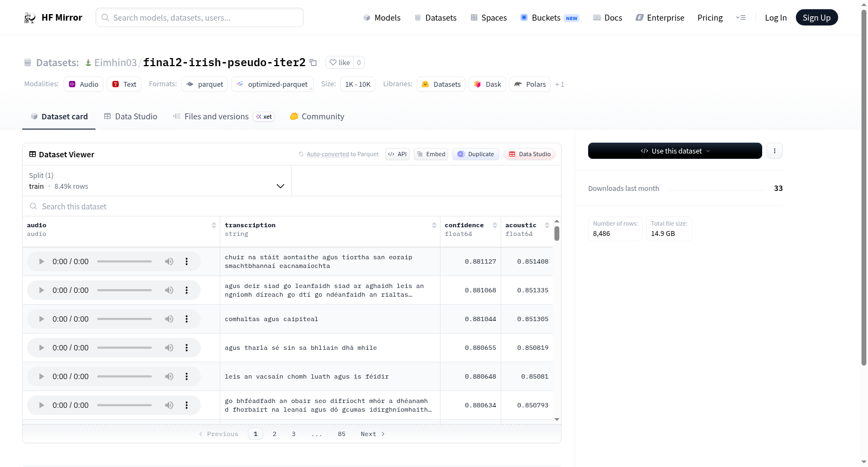Play audio for 'chuir na stáit aontaithe' row
This screenshot has width=868, height=467.
[41, 261]
